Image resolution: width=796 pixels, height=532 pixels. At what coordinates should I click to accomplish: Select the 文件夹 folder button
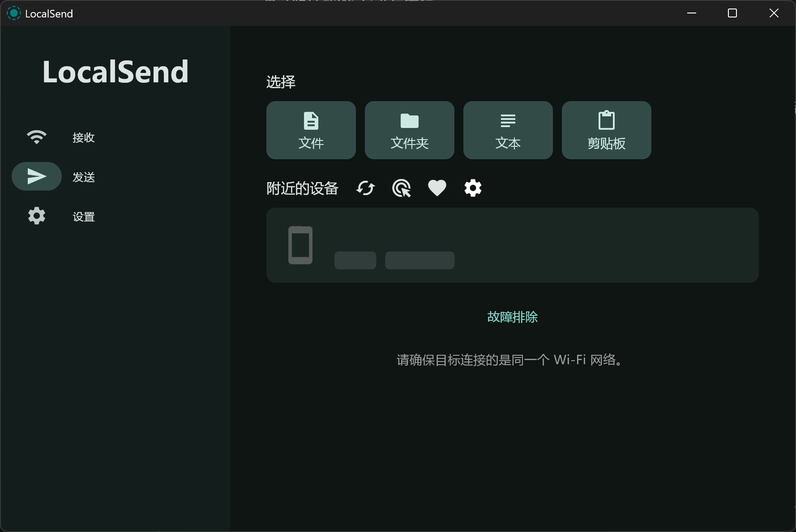click(x=410, y=130)
